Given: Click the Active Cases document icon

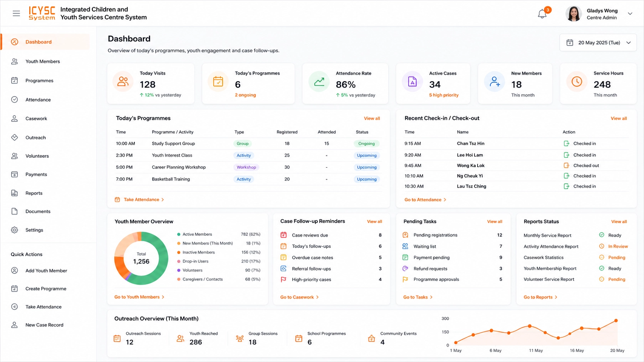Looking at the screenshot, I should [x=412, y=82].
